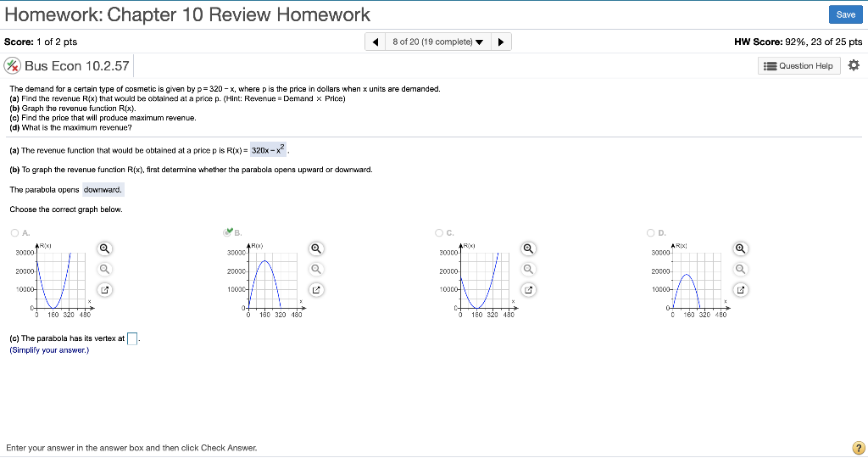
Task: Open Question Help menu
Action: click(798, 66)
